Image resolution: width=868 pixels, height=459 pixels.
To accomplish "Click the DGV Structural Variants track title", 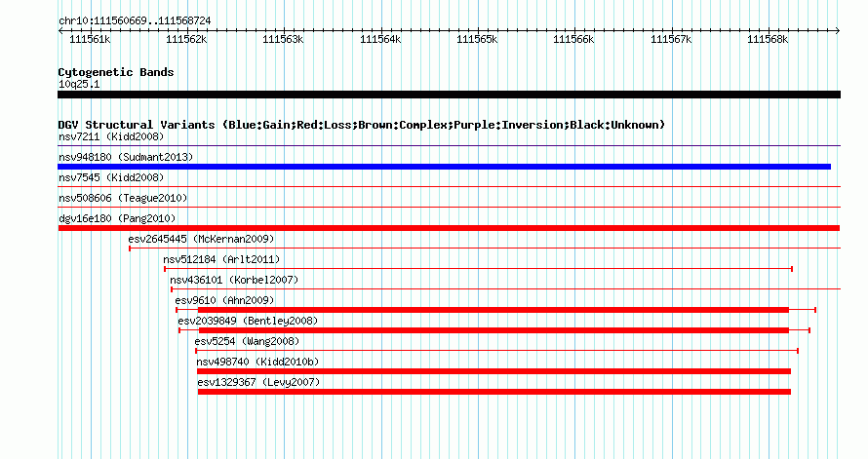I will coord(362,125).
